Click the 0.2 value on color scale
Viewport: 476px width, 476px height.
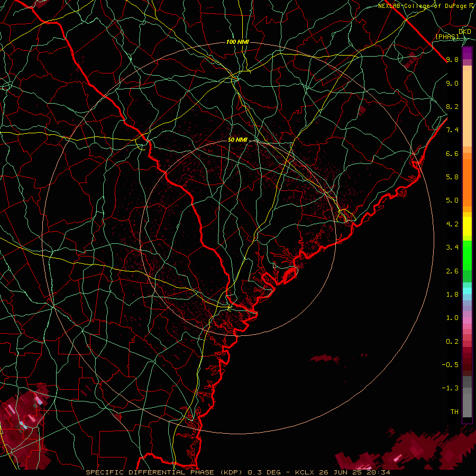pyautogui.click(x=452, y=342)
